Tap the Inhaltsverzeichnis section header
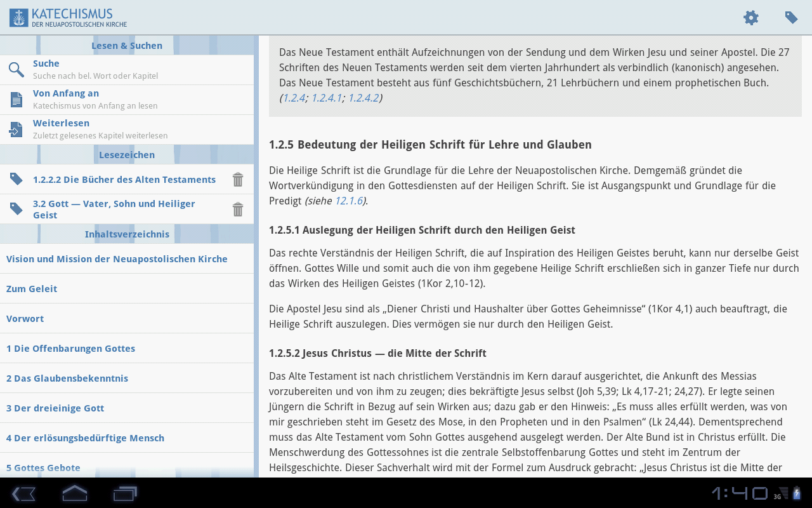Image resolution: width=812 pixels, height=508 pixels. [x=127, y=234]
